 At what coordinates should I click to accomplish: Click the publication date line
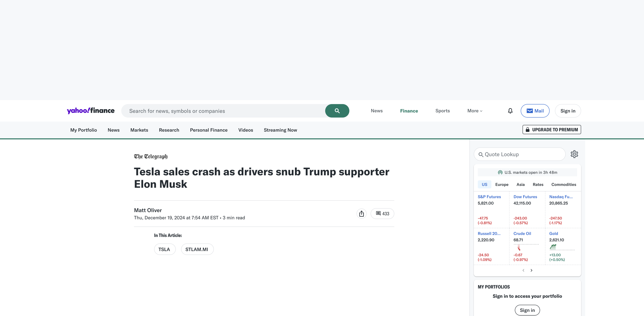click(x=189, y=218)
